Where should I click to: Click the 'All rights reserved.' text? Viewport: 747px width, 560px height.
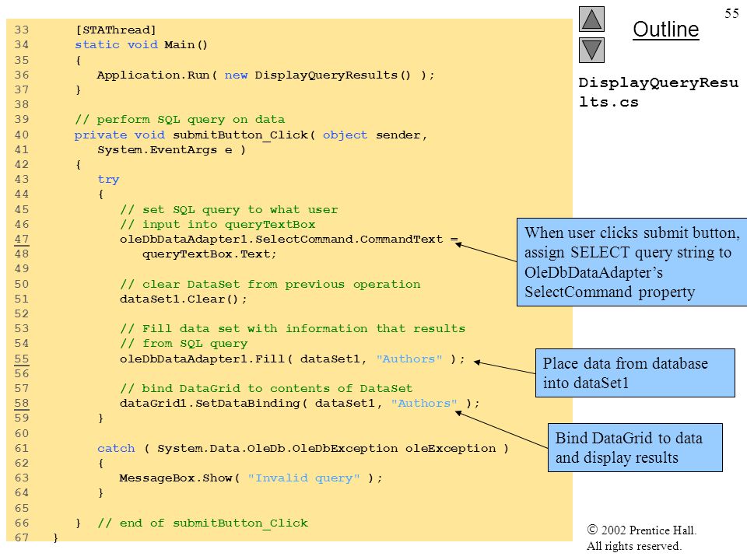634,546
